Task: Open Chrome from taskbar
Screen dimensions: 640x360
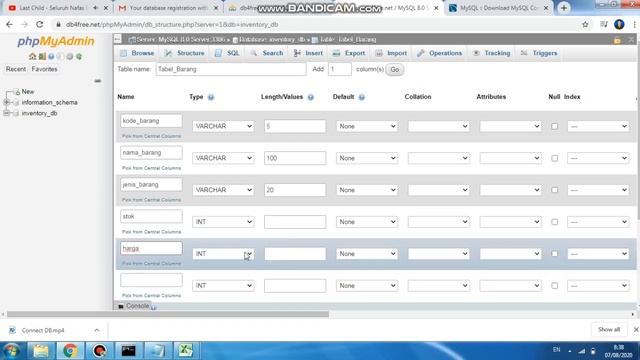Action: [x=70, y=351]
